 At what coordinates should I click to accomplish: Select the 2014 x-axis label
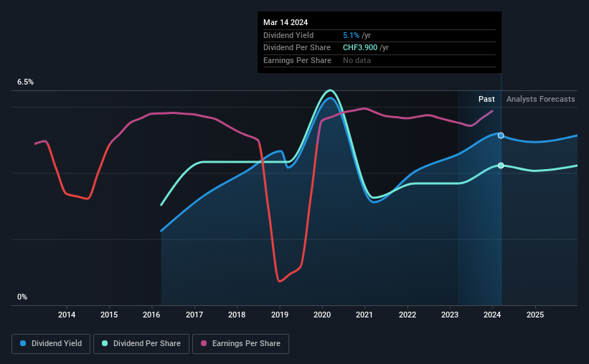[x=67, y=315]
